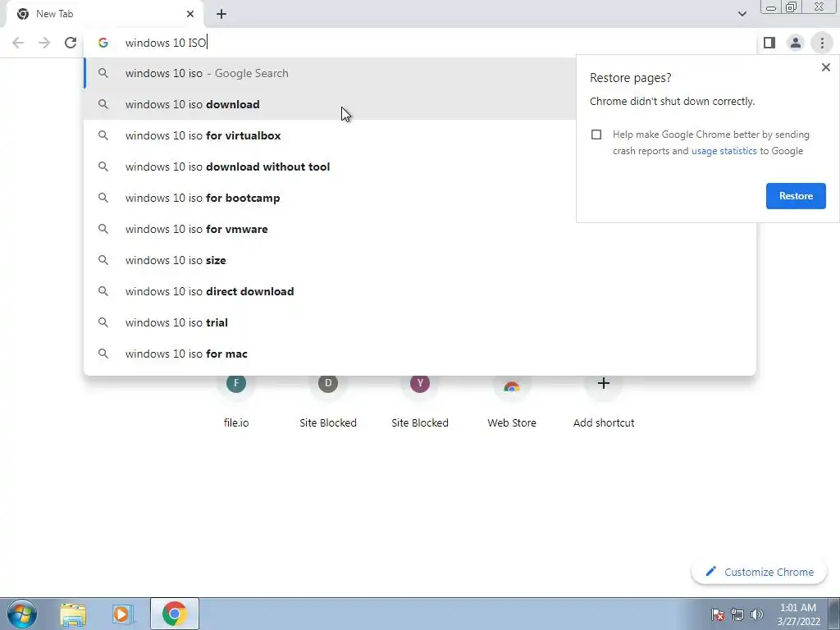The width and height of the screenshot is (840, 630).
Task: Go forward with the forward arrow
Action: [44, 43]
